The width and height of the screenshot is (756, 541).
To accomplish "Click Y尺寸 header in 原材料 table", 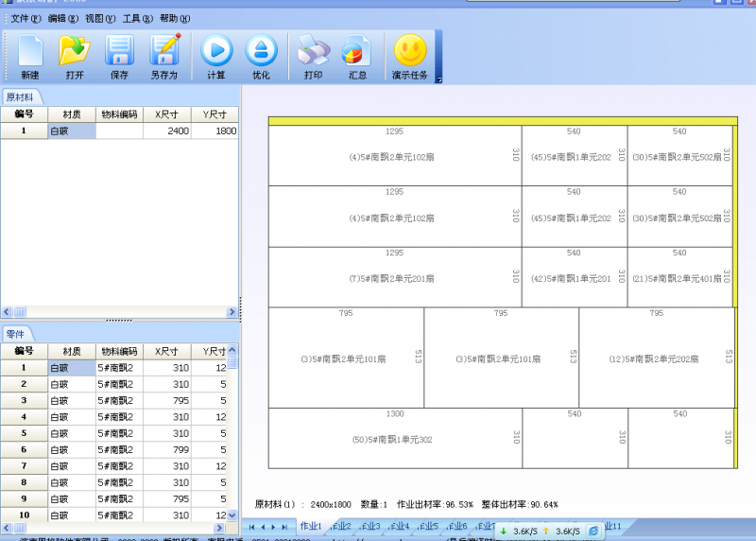I will click(x=215, y=114).
